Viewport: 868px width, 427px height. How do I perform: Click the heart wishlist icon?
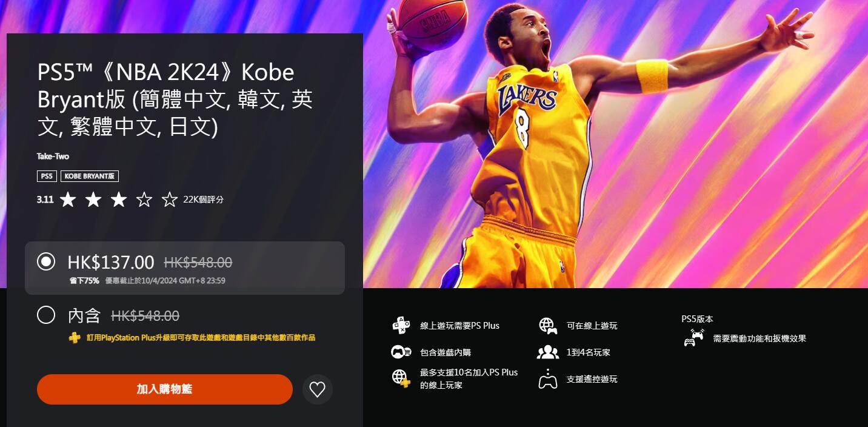pos(318,389)
